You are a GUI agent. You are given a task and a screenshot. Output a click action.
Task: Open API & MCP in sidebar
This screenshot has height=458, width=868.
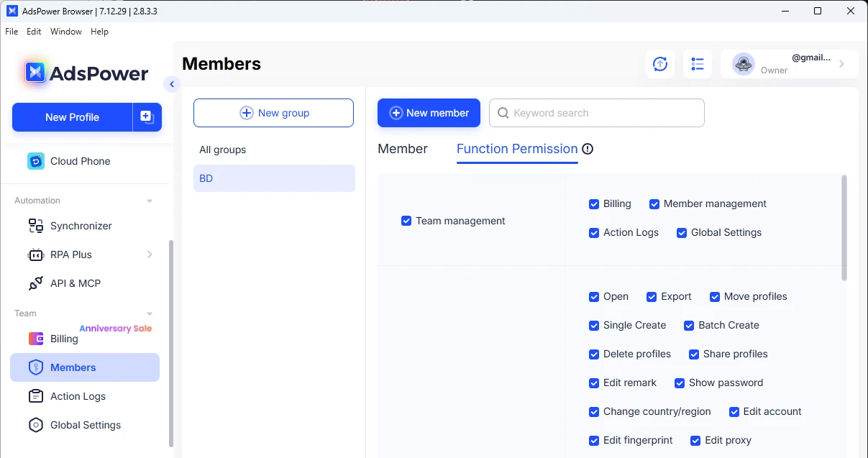click(x=75, y=283)
